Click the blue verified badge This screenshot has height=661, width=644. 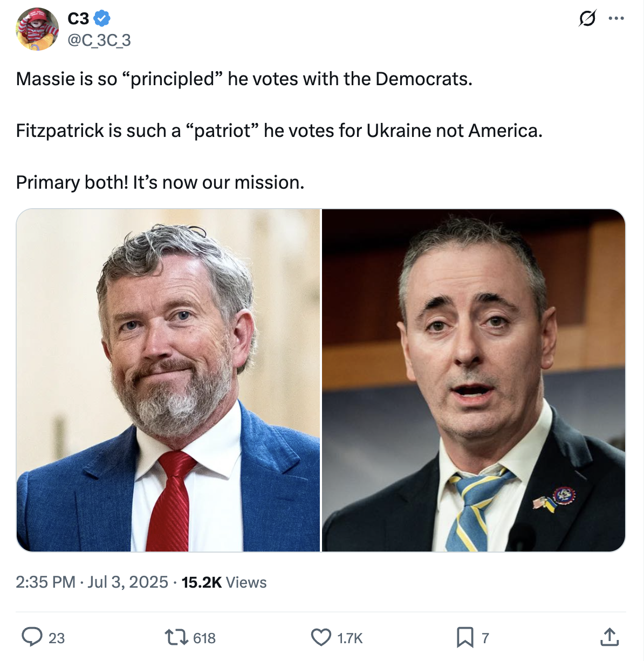pyautogui.click(x=102, y=18)
